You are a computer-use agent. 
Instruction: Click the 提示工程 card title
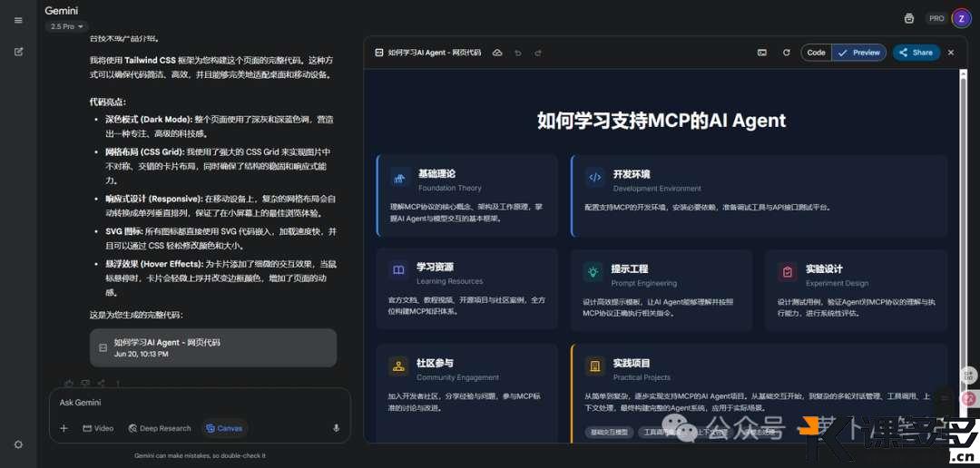tap(630, 269)
